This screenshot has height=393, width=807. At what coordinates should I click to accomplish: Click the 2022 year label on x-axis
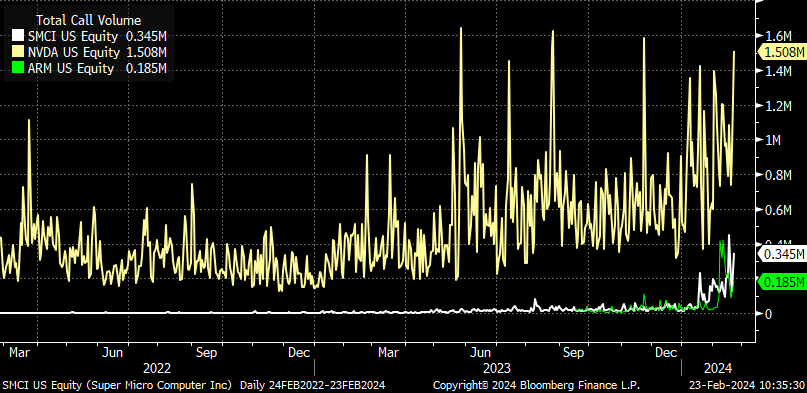(x=157, y=368)
